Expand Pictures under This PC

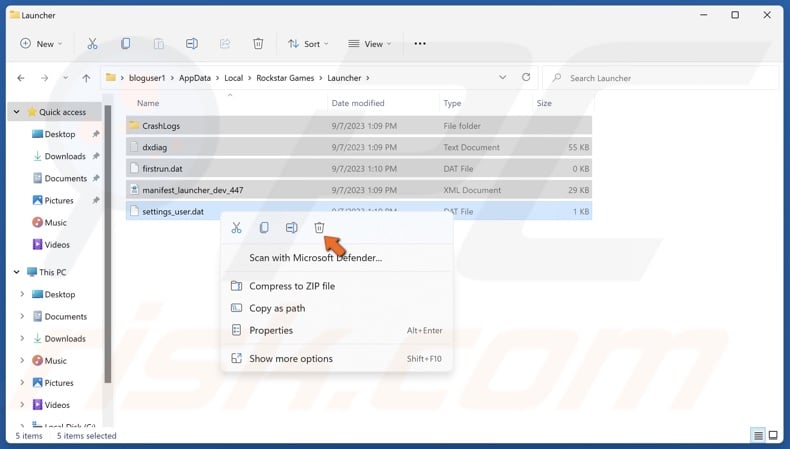click(22, 383)
